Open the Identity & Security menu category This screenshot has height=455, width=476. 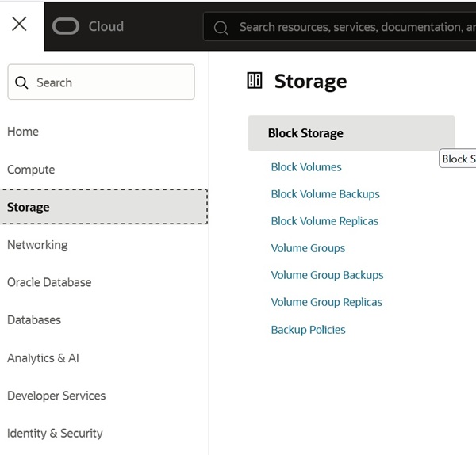pyautogui.click(x=55, y=434)
